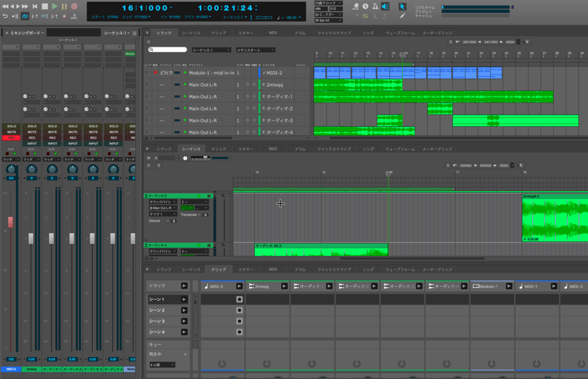Open メーターブリッジ tab in bottom panel

click(x=437, y=269)
